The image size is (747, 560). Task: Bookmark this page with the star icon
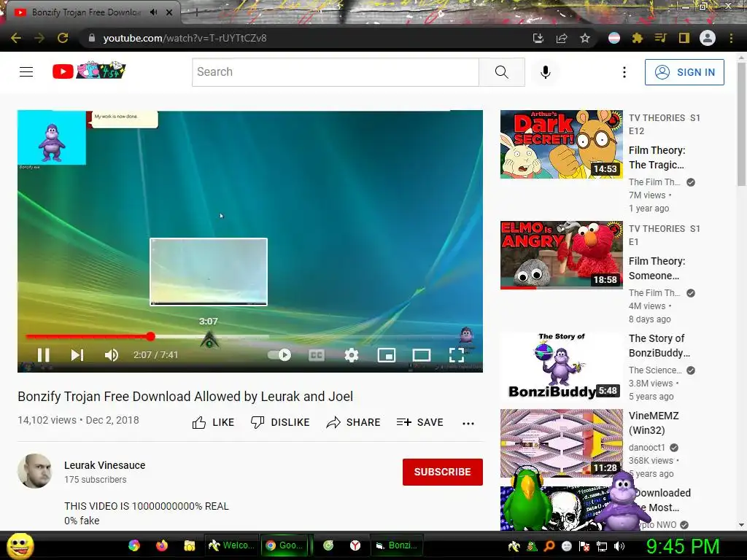click(585, 38)
